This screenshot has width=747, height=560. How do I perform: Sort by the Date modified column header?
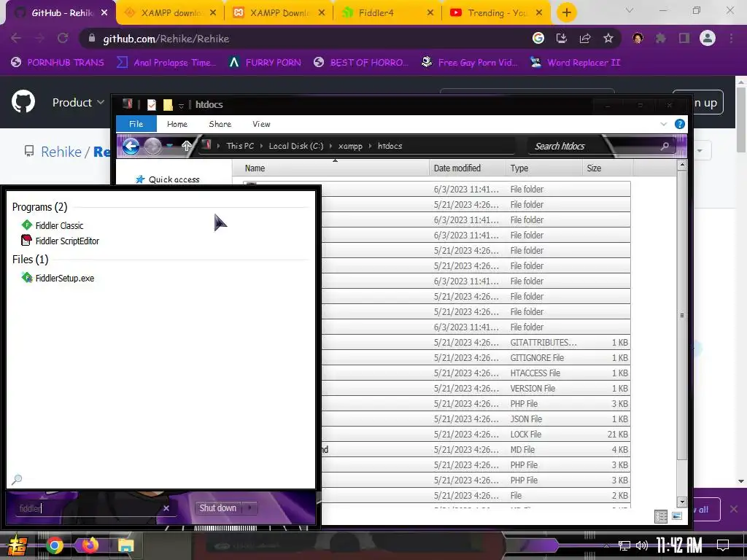coord(467,168)
